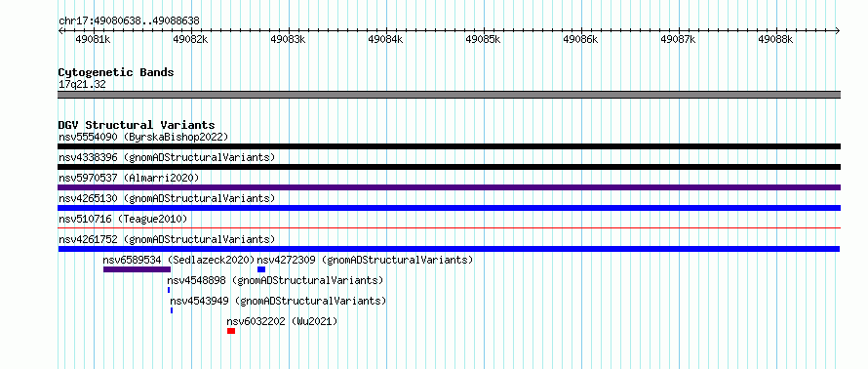868x369 pixels.
Task: Open the nsv4261752 variant label
Action: [x=167, y=239]
